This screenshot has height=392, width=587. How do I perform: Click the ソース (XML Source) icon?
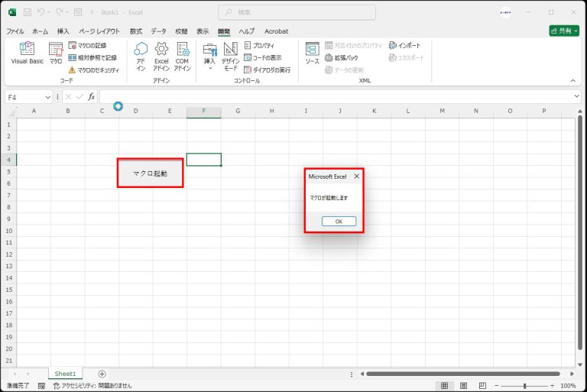(312, 53)
